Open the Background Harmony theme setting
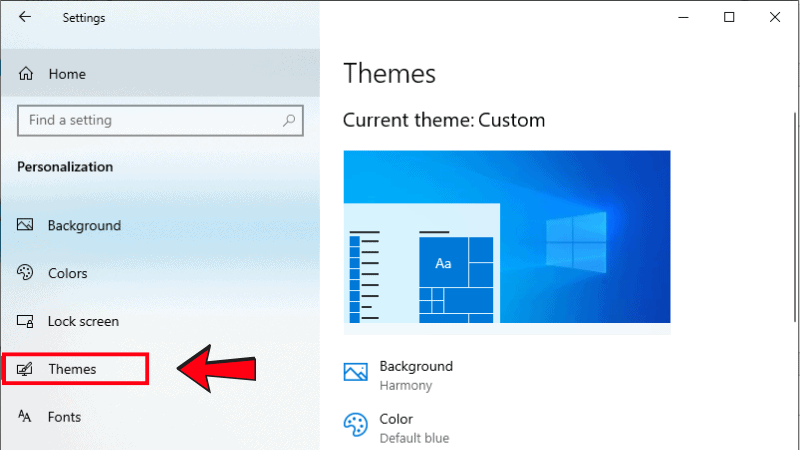This screenshot has height=450, width=800. click(x=415, y=375)
